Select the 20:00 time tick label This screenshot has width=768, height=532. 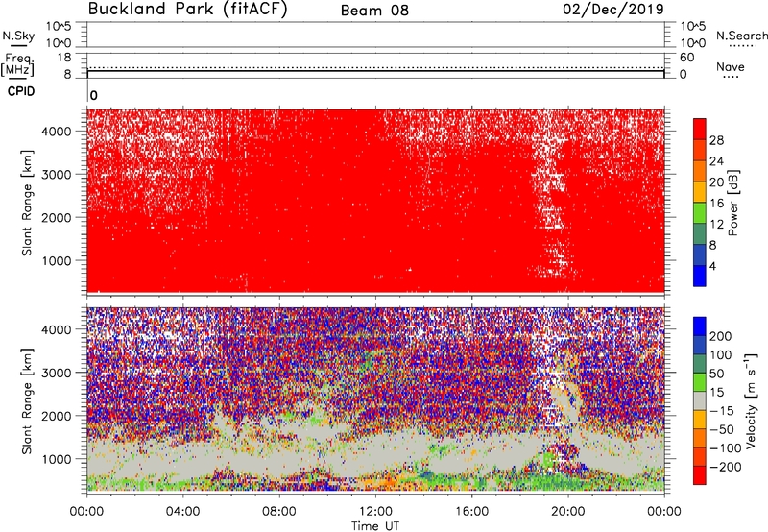568,512
